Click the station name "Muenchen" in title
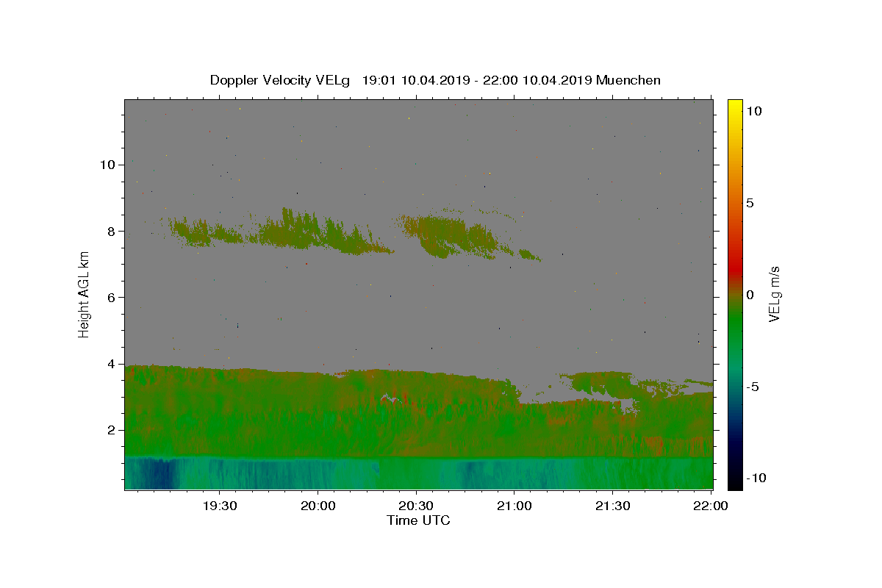Image resolution: width=882 pixels, height=588 pixels. coord(628,80)
